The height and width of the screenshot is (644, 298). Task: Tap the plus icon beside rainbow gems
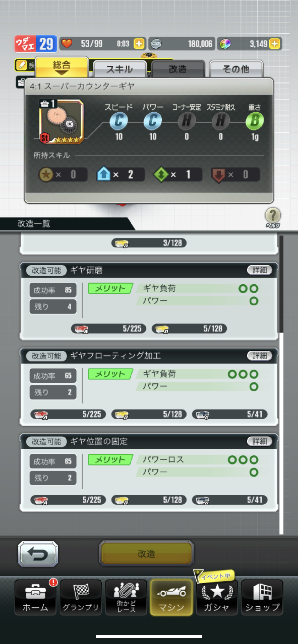point(274,44)
